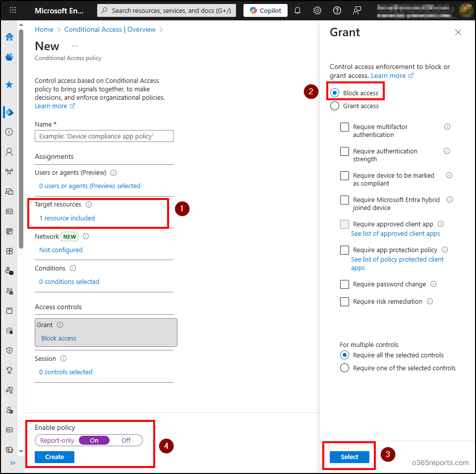Collapse the left navigation pane
The width and height of the screenshot is (476, 474).
click(13, 463)
